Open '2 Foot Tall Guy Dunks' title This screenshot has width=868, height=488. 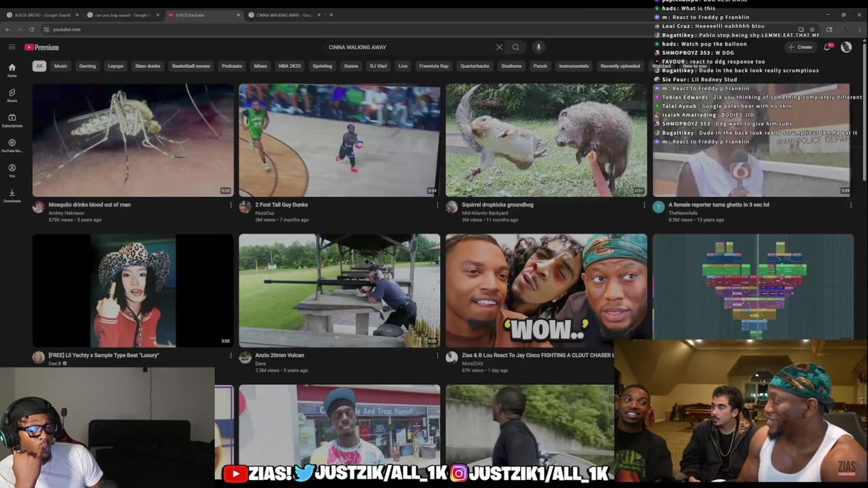coord(281,205)
